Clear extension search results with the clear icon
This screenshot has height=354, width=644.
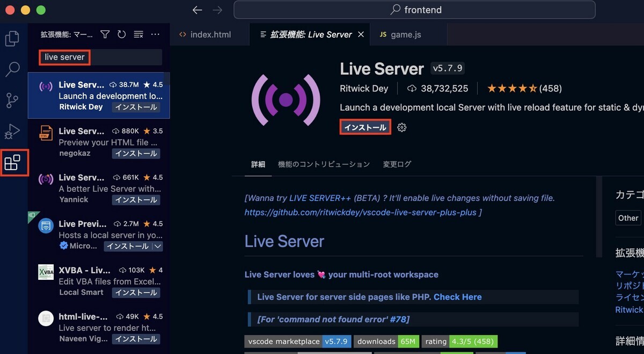coord(138,34)
